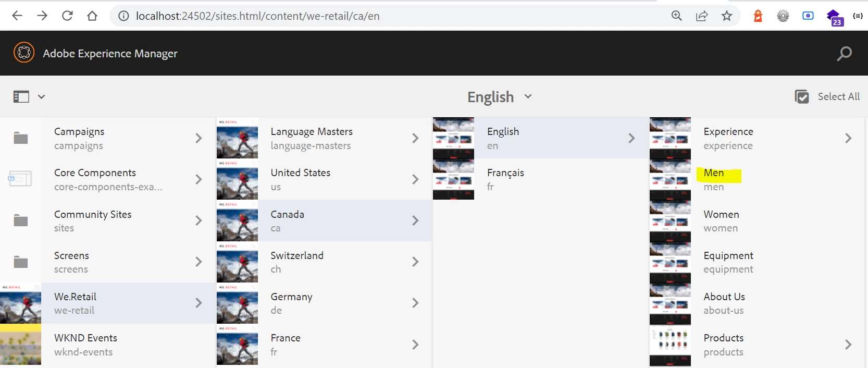The height and width of the screenshot is (368, 868).
Task: Expand the Community Sites row chevron
Action: pos(199,220)
